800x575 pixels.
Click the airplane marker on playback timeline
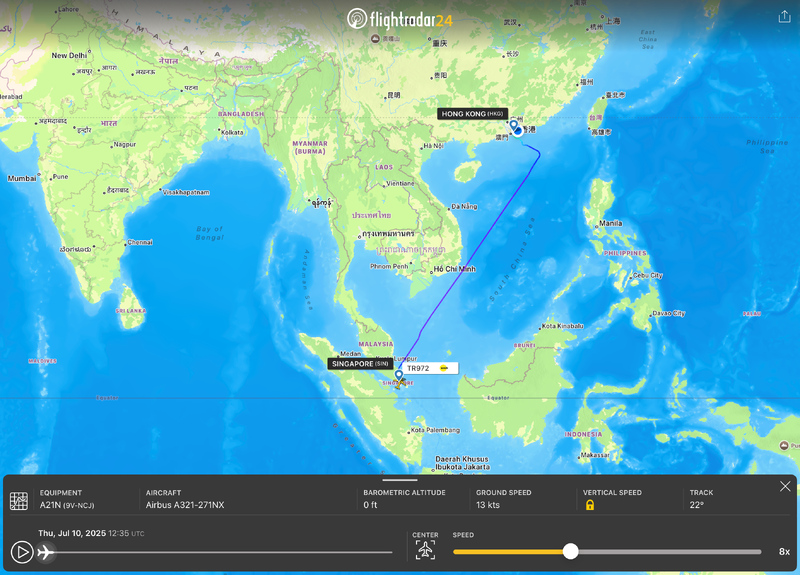(46, 552)
